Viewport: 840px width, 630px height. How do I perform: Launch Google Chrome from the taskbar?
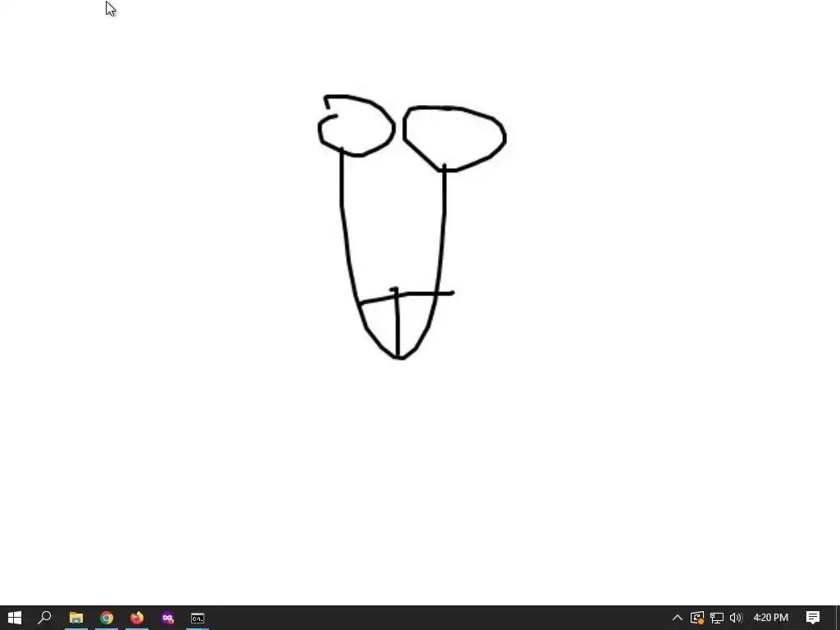click(107, 618)
